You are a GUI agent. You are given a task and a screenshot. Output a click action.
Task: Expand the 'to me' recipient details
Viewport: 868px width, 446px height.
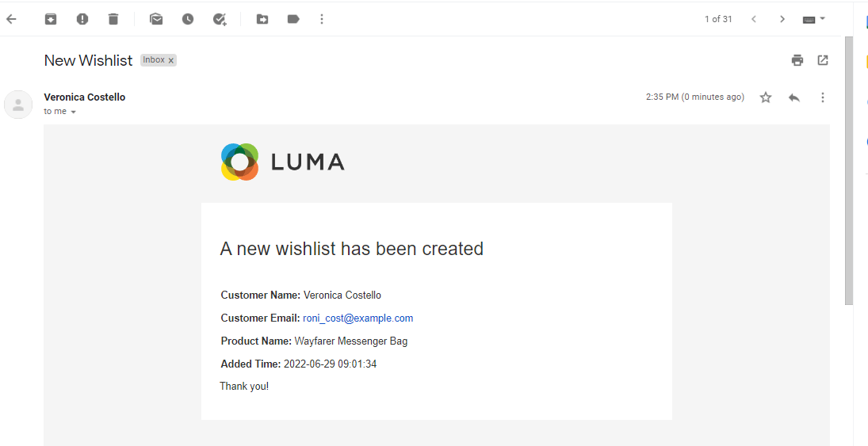(74, 112)
